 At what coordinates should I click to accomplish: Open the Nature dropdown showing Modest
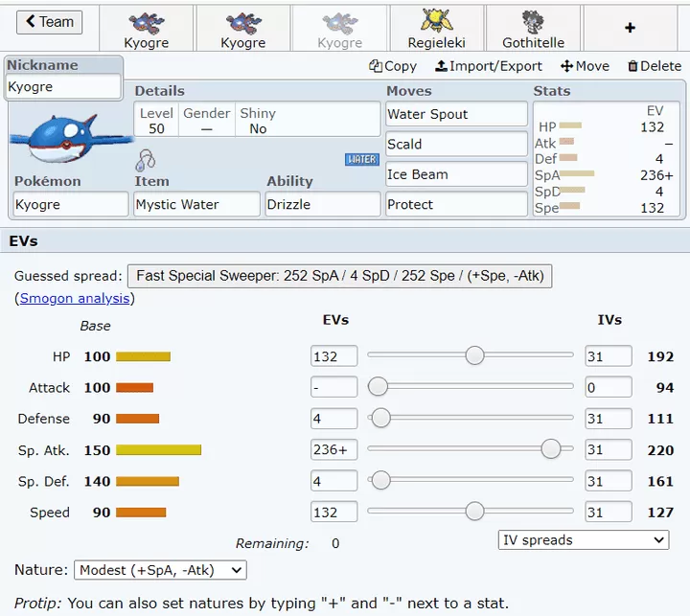(x=160, y=570)
